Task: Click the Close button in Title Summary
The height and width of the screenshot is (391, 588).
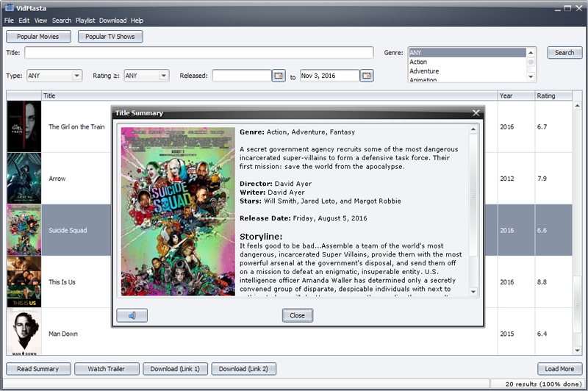Action: [298, 315]
